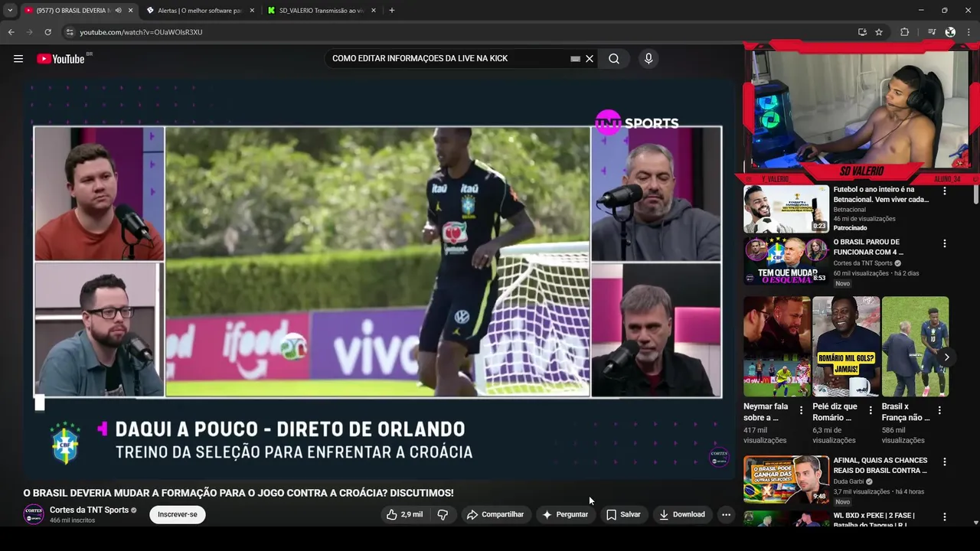The height and width of the screenshot is (551, 980).
Task: Open 'O BRASIL PAROU DE FUNCIONAR' thumbnail
Action: click(x=786, y=261)
